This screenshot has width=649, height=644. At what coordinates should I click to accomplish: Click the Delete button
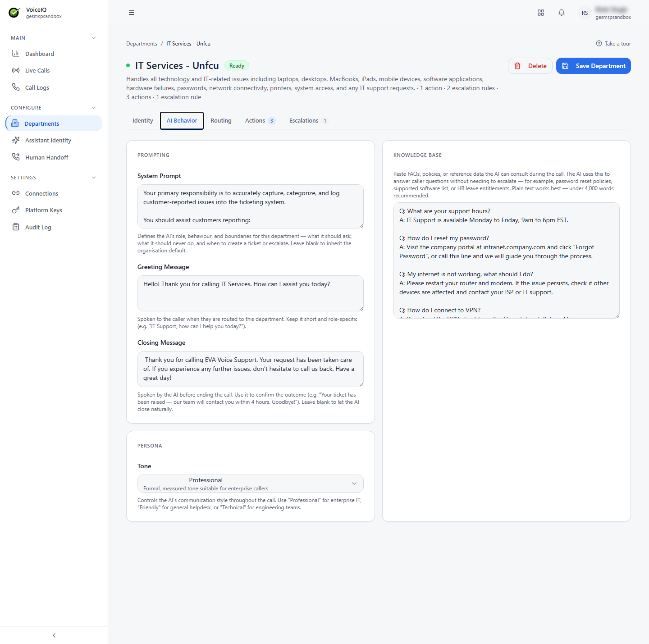click(530, 66)
